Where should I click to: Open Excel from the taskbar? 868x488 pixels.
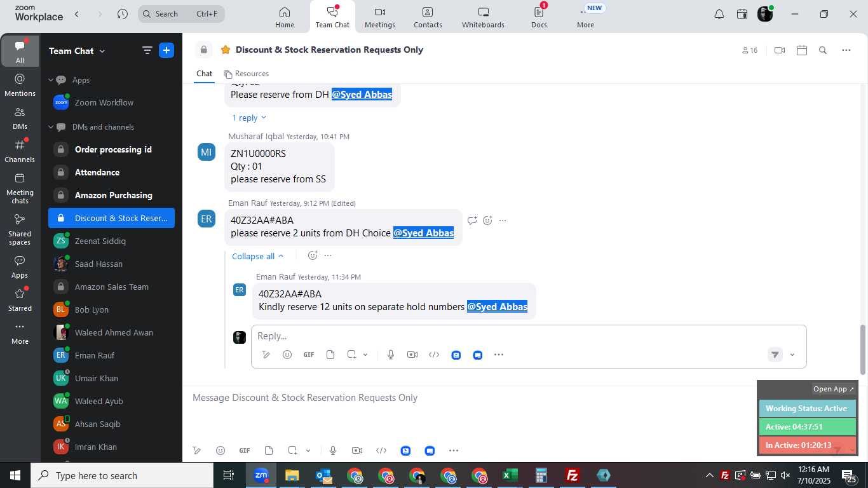click(x=510, y=475)
